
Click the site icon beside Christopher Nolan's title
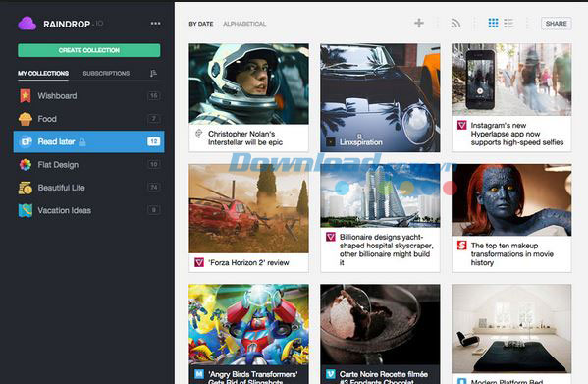[x=199, y=134]
